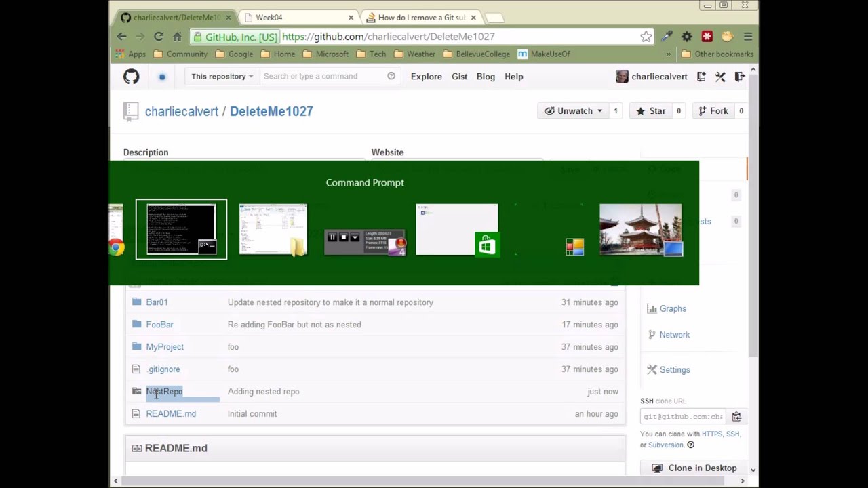Open the 'Adding nested repo' commit message
868x488 pixels.
(x=263, y=392)
